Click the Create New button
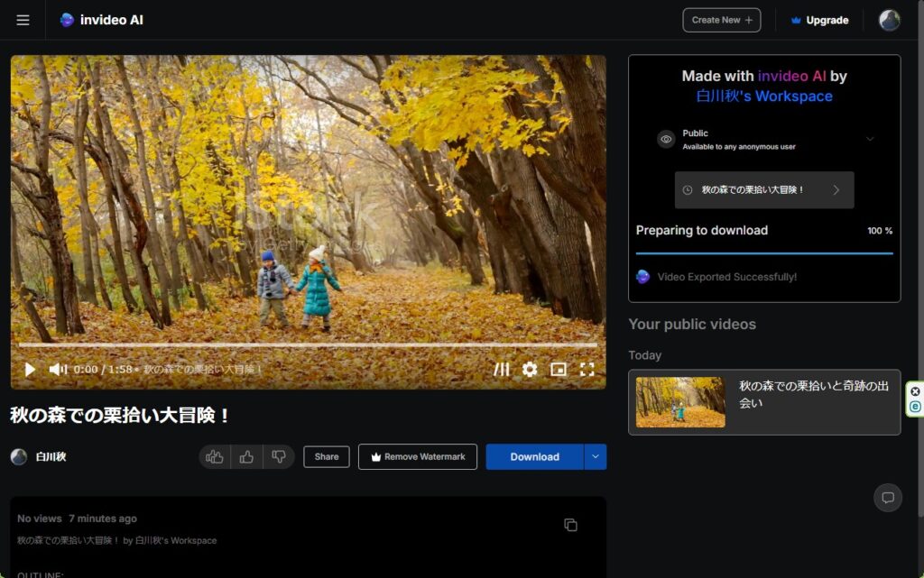 (x=721, y=20)
